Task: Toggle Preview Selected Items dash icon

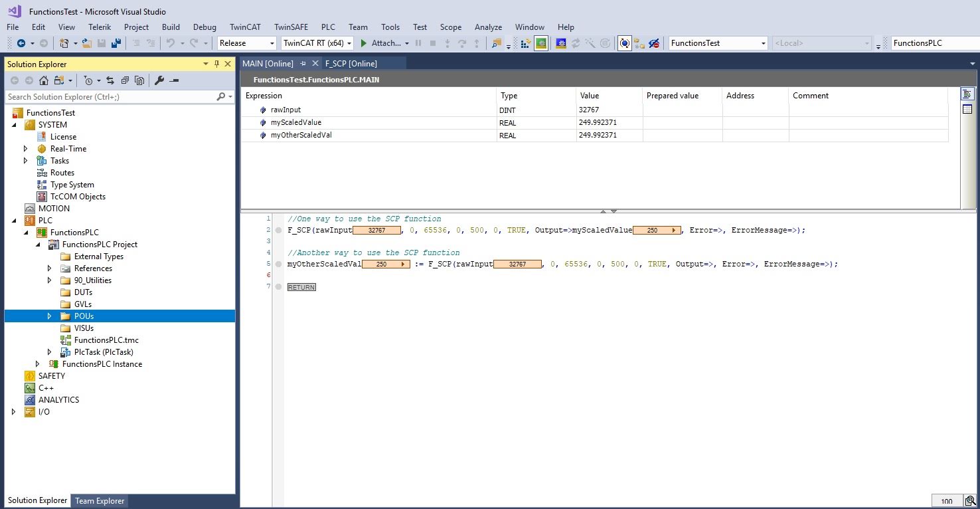Action: click(174, 80)
